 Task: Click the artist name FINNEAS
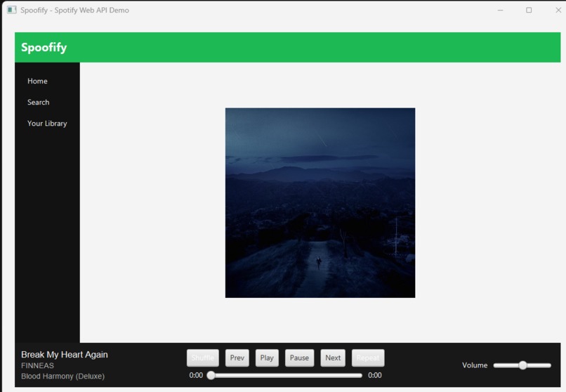tap(37, 365)
